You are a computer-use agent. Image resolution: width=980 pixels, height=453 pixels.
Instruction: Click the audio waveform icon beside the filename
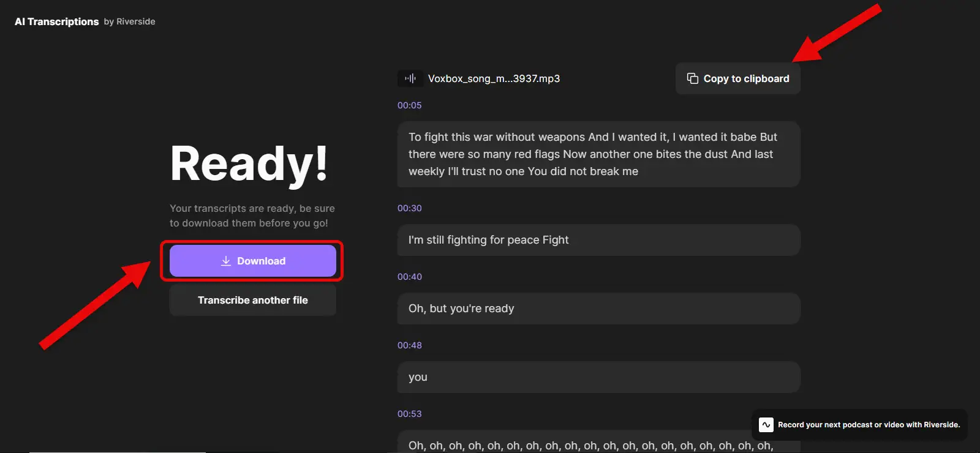point(410,78)
